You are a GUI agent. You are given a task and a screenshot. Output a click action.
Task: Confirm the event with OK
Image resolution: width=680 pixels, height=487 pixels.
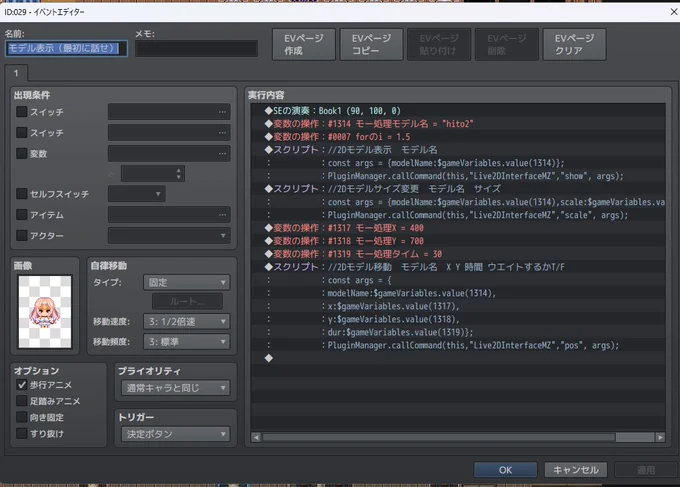[505, 470]
